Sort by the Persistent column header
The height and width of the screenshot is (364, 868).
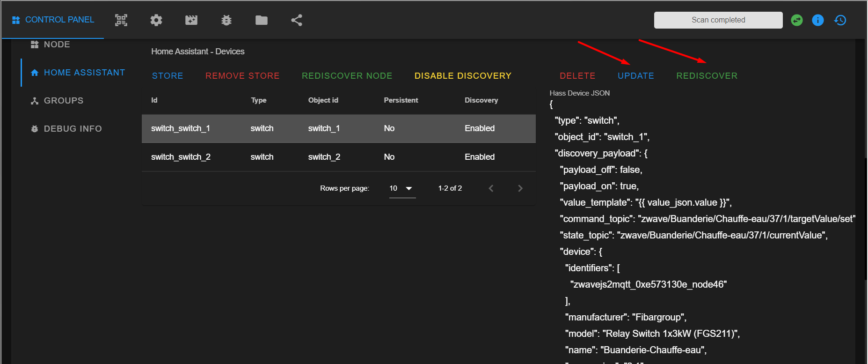[401, 100]
